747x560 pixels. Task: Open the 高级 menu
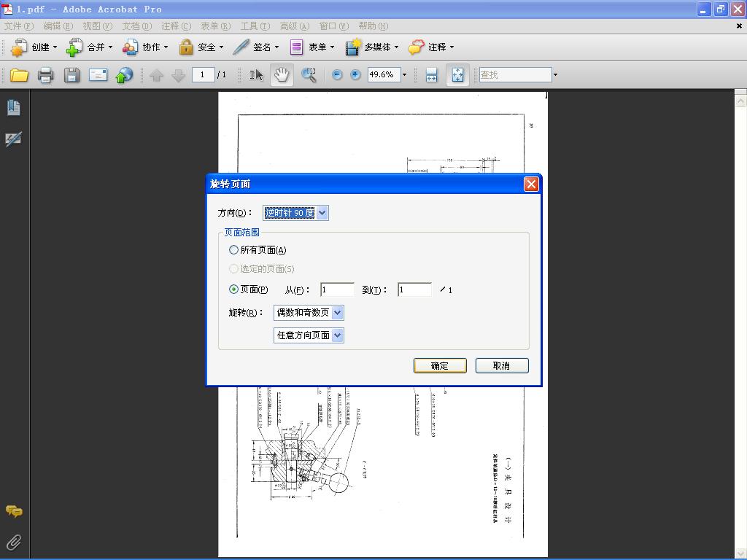[x=295, y=26]
